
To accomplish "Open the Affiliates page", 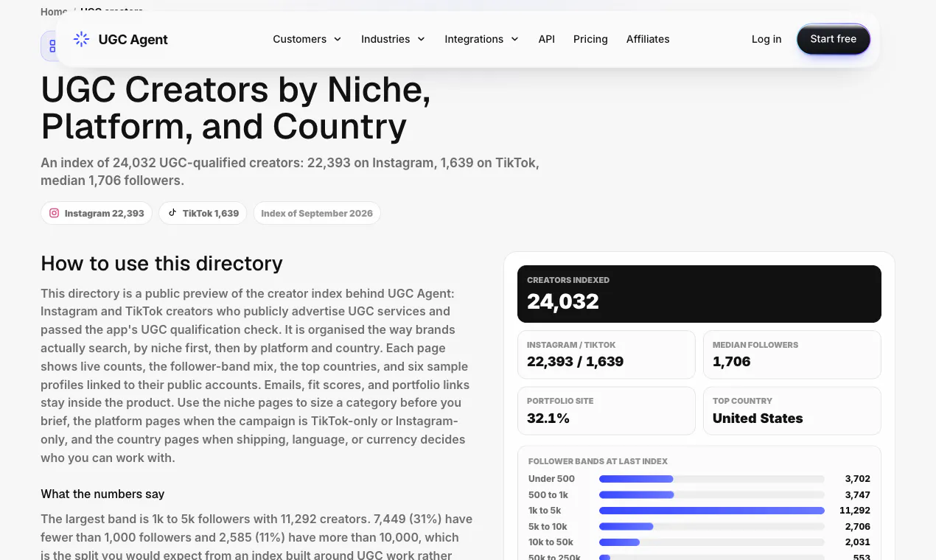I will (x=648, y=39).
